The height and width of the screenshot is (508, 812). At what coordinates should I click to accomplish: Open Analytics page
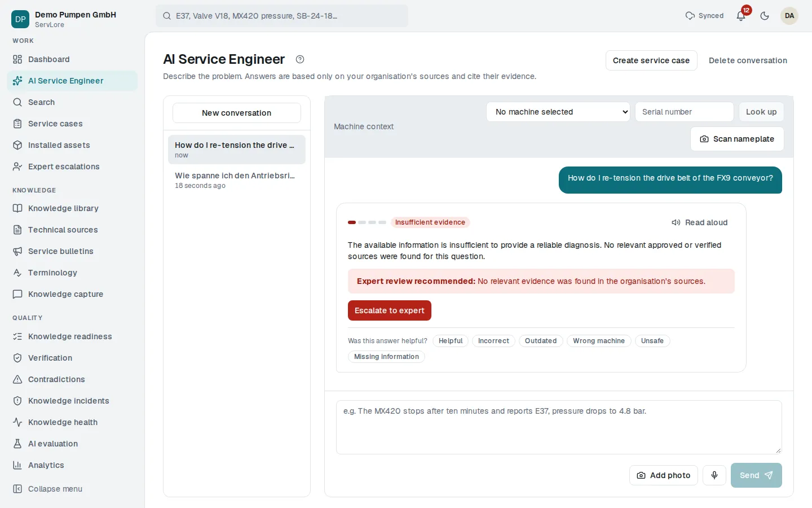pyautogui.click(x=72, y=465)
